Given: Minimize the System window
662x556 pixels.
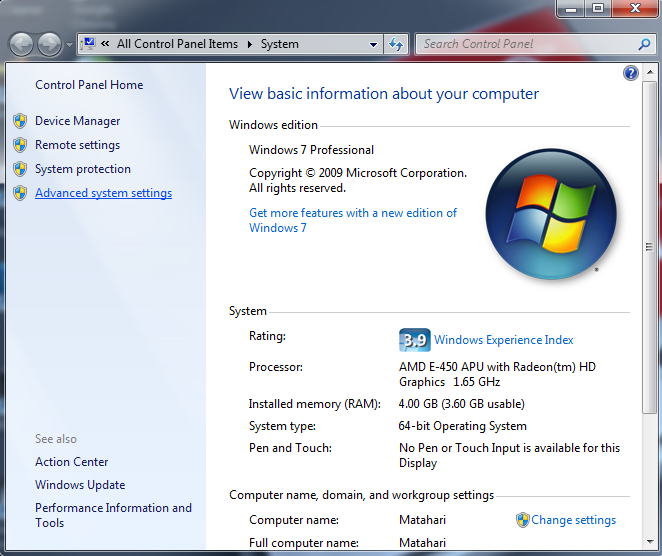Looking at the screenshot, I should (x=571, y=8).
